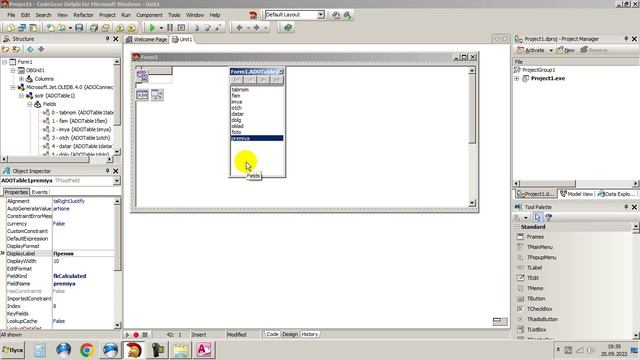Viewport: 640px width, 360px height.
Task: Click the Program Reset toolbar button
Action: pyautogui.click(x=181, y=28)
